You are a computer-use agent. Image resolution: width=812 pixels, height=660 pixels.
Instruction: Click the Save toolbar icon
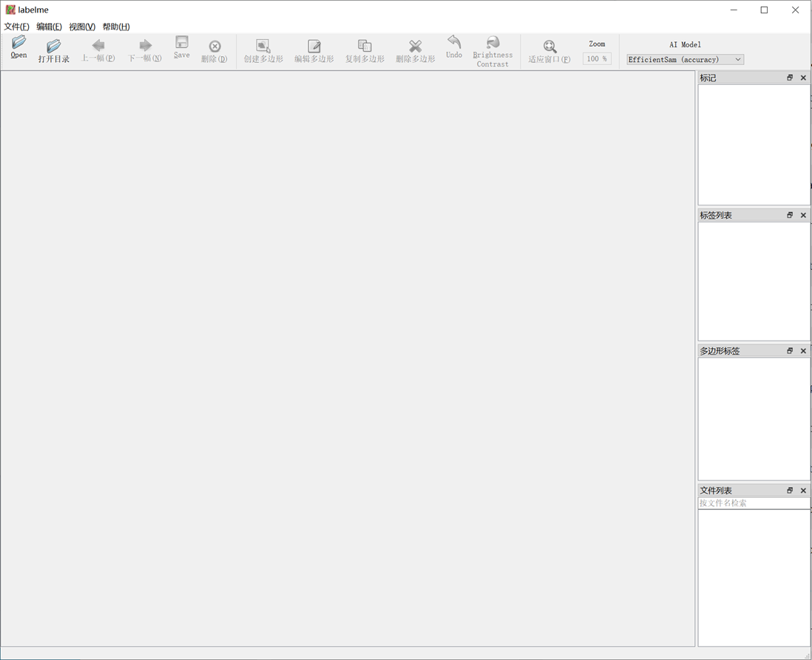182,42
